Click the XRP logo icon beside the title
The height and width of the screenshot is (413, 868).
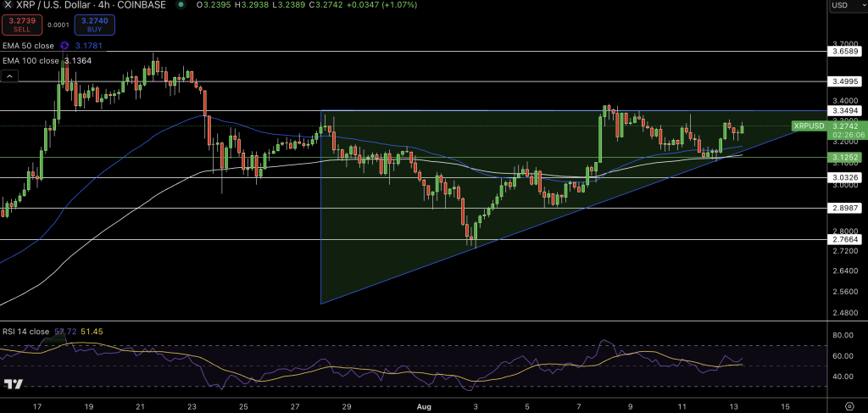7,4
